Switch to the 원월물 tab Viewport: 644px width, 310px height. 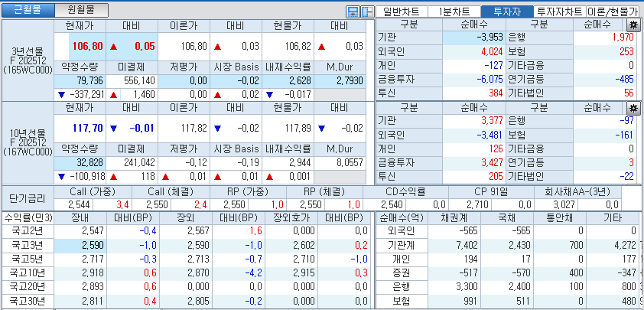coord(81,10)
